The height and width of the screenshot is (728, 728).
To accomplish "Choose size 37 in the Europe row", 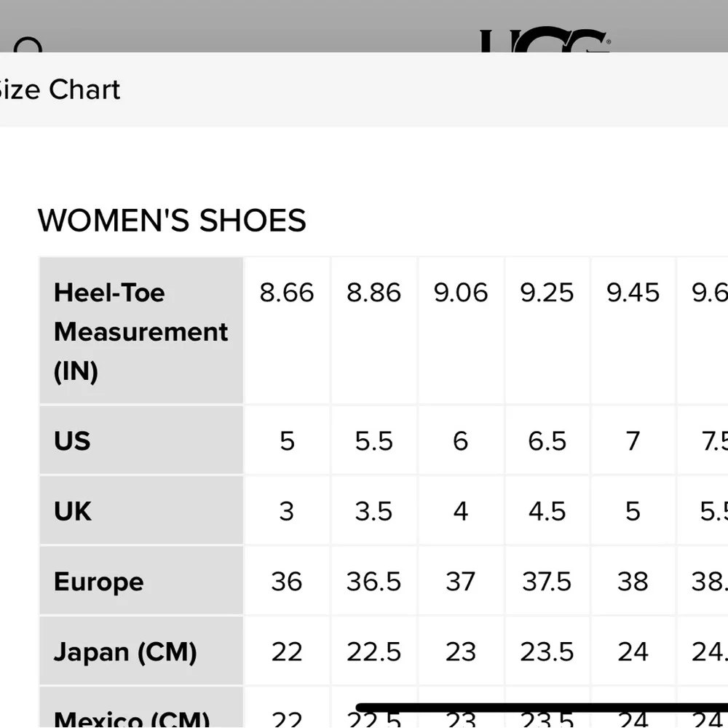I will 461,581.
